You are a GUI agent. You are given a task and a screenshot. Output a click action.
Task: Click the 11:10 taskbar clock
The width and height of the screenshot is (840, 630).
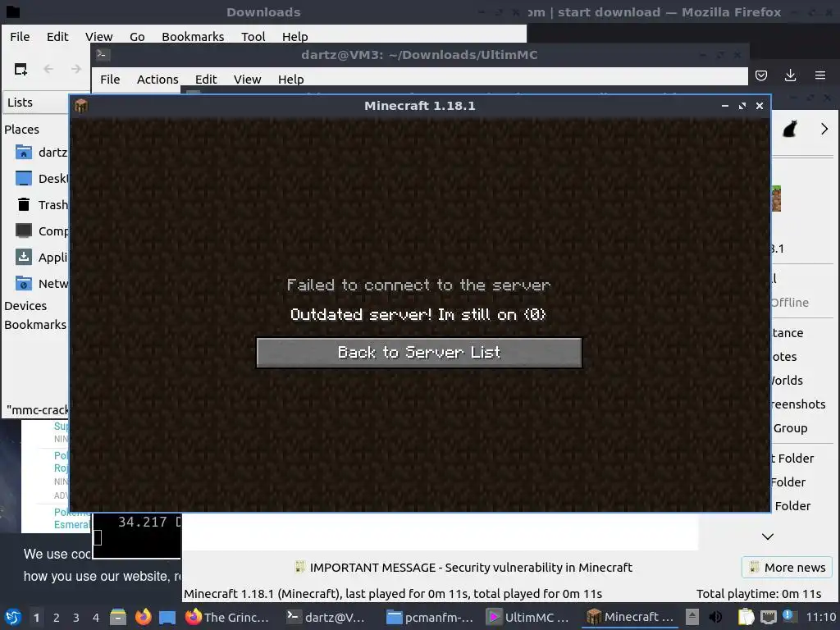click(x=820, y=617)
